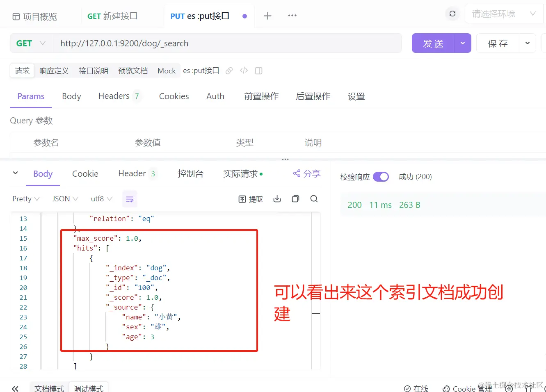Select the 请求 tab
546x392 pixels.
pyautogui.click(x=22, y=71)
